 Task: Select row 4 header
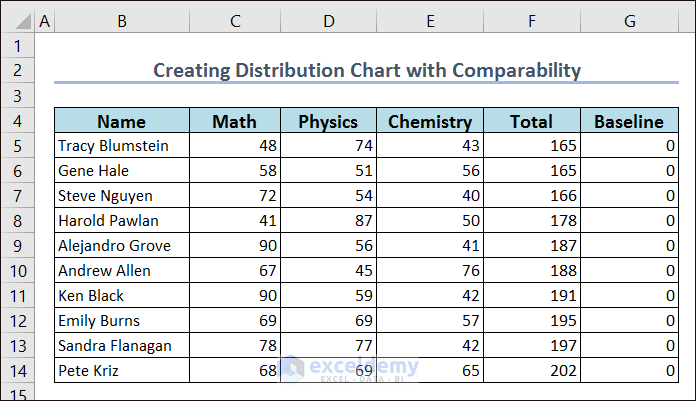click(x=17, y=122)
